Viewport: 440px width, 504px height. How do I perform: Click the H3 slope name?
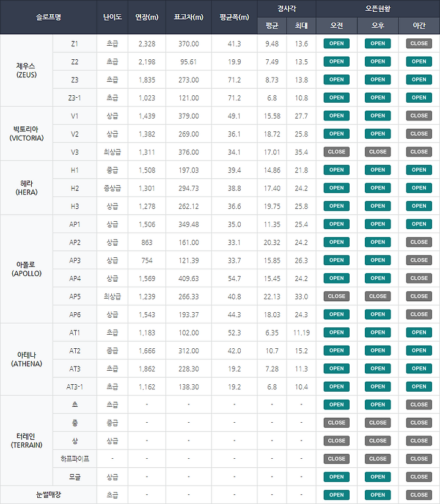tap(75, 206)
